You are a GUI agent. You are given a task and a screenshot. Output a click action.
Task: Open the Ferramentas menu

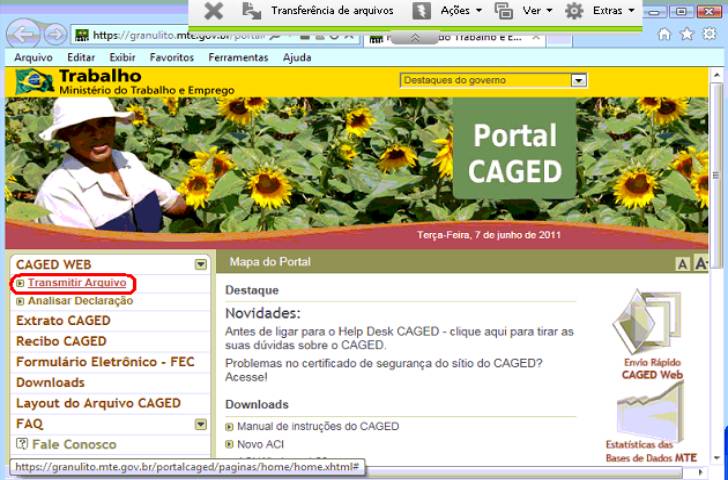(x=238, y=58)
